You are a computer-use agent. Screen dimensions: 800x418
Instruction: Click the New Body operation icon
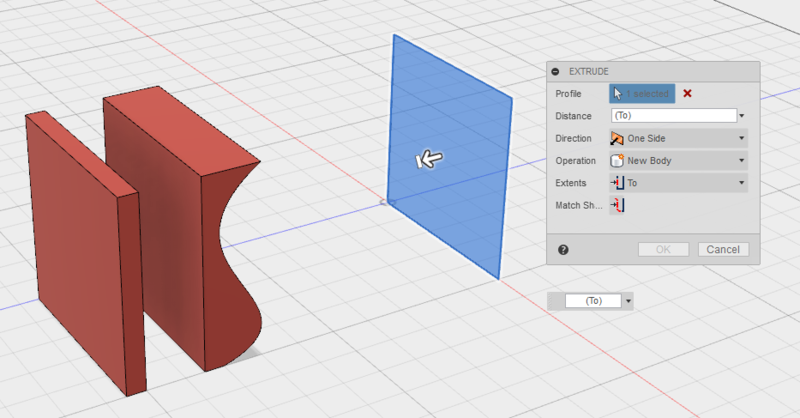tap(617, 161)
